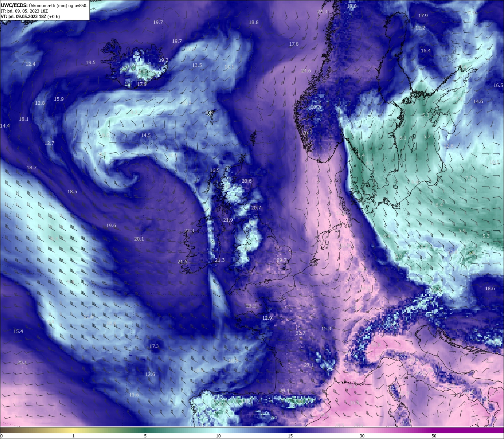
Task: Click the 14.5 value in the Atlantic
Action: pyautogui.click(x=146, y=135)
